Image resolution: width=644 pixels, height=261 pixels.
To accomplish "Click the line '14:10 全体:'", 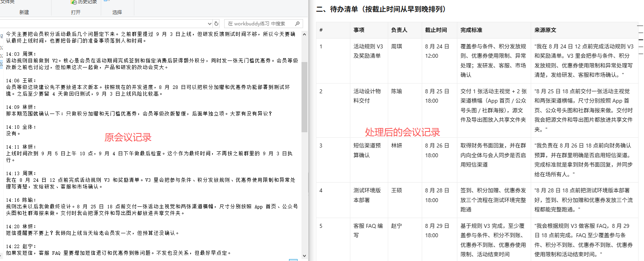I will (x=21, y=127).
